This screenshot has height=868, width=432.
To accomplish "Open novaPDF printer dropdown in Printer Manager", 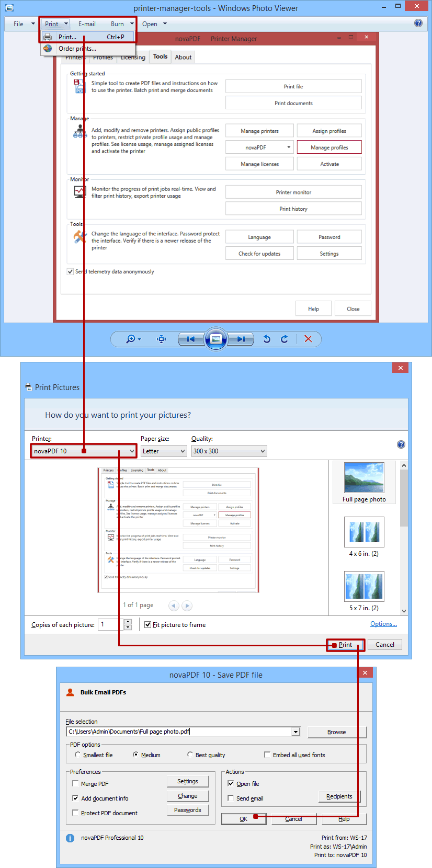I will [259, 147].
